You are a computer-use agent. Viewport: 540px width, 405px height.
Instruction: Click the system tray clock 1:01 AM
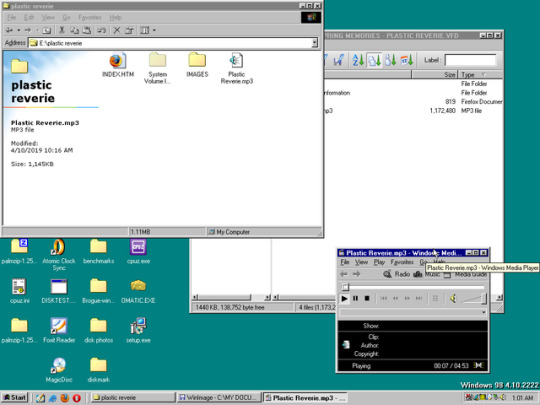(522, 398)
